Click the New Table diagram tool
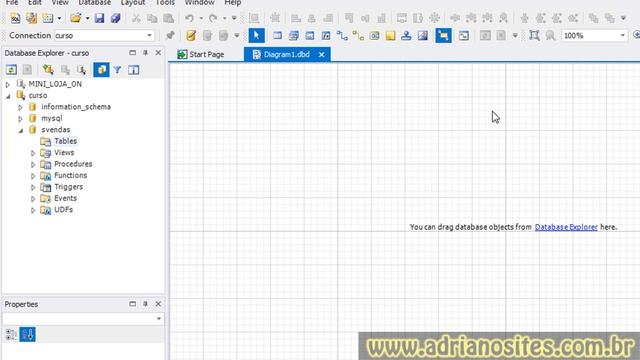The image size is (640, 360). click(x=278, y=36)
